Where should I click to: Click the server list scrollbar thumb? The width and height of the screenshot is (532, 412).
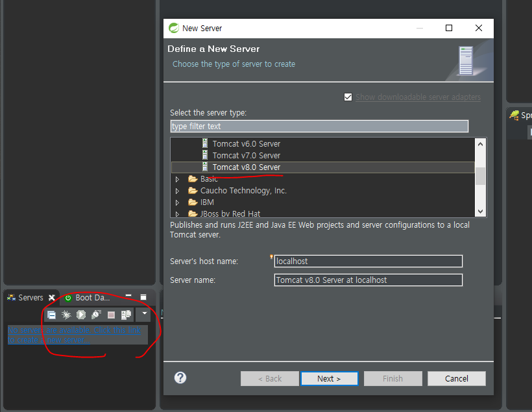pos(480,176)
